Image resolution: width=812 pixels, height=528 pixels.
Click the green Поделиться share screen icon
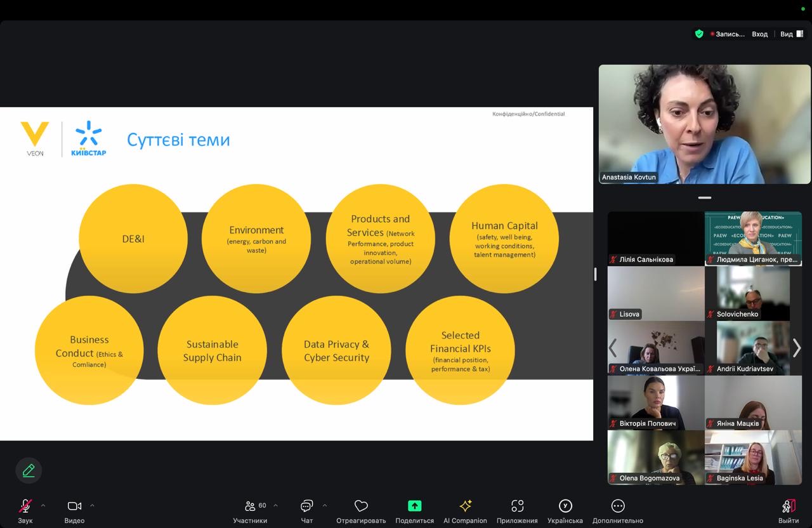[414, 506]
